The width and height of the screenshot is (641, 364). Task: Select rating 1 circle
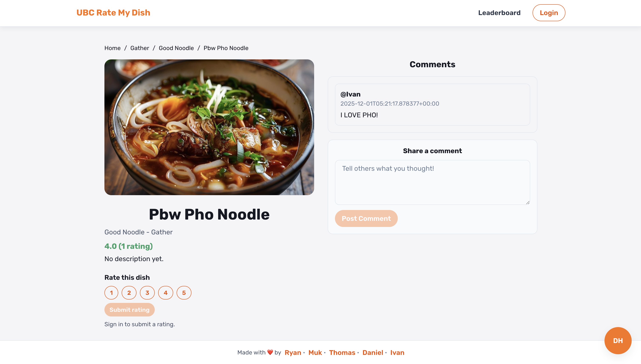click(x=111, y=293)
